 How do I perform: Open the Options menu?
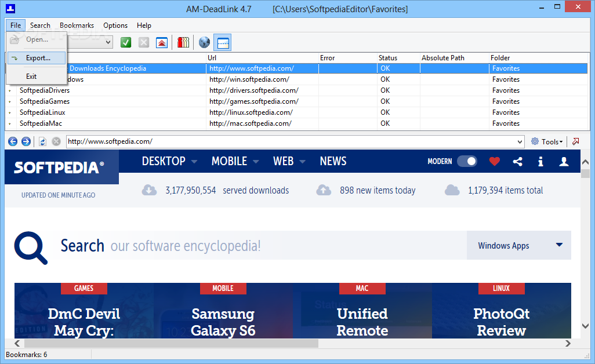115,26
